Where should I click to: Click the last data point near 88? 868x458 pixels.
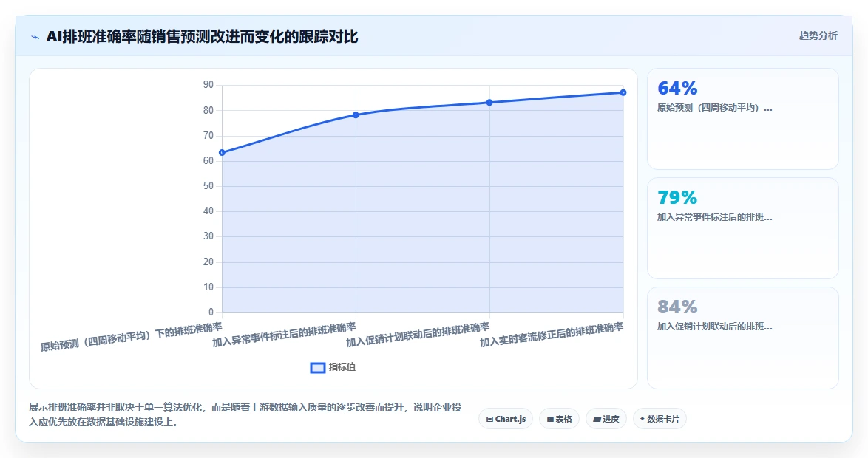(x=623, y=92)
